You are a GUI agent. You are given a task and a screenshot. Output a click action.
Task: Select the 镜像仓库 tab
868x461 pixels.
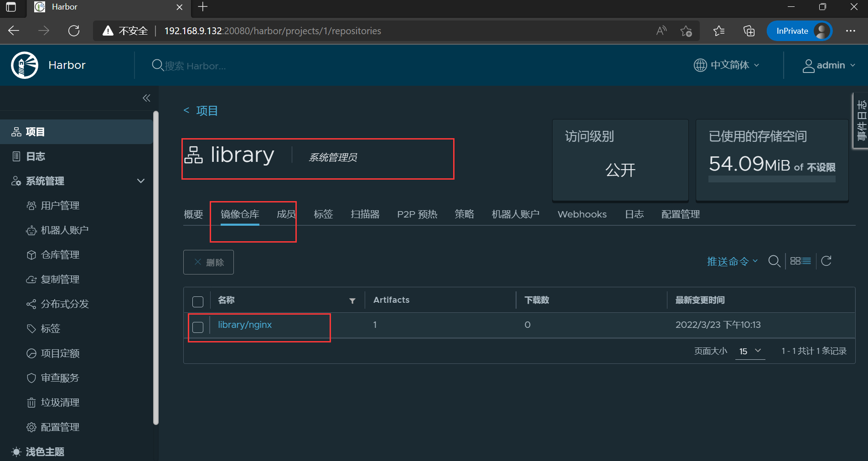pos(240,214)
